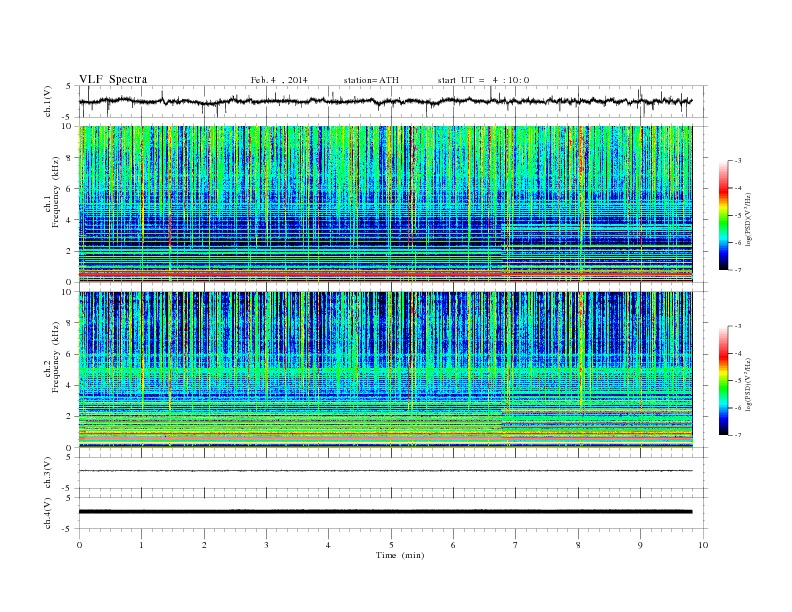
Task: Click the thick ch.4 voltage trace
Action: tap(385, 512)
